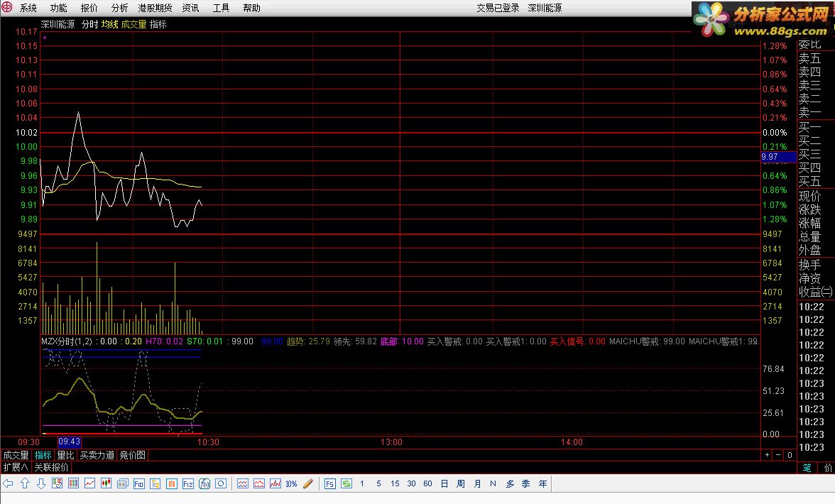Click the F12 trading icon

pyautogui.click(x=188, y=483)
